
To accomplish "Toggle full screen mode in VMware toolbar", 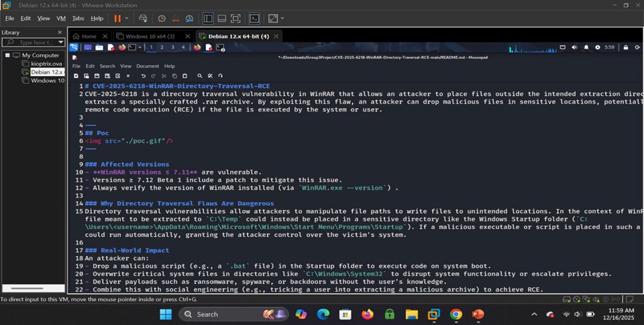I will [x=235, y=19].
